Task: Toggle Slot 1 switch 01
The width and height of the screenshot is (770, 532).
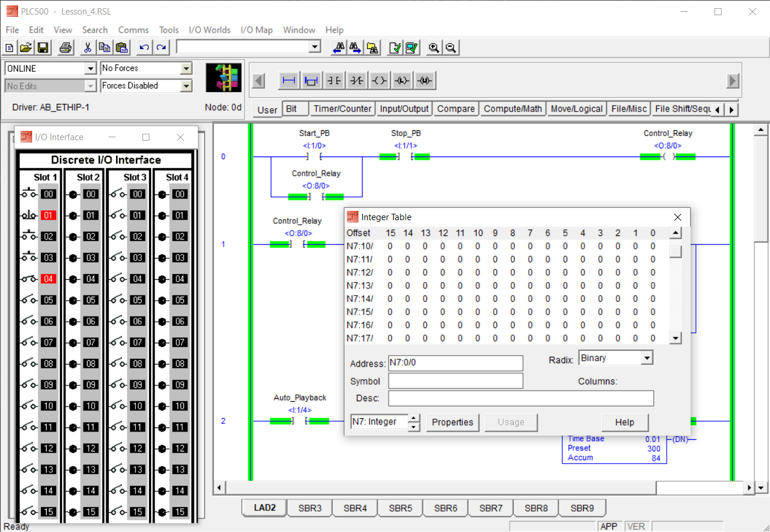Action: point(29,215)
